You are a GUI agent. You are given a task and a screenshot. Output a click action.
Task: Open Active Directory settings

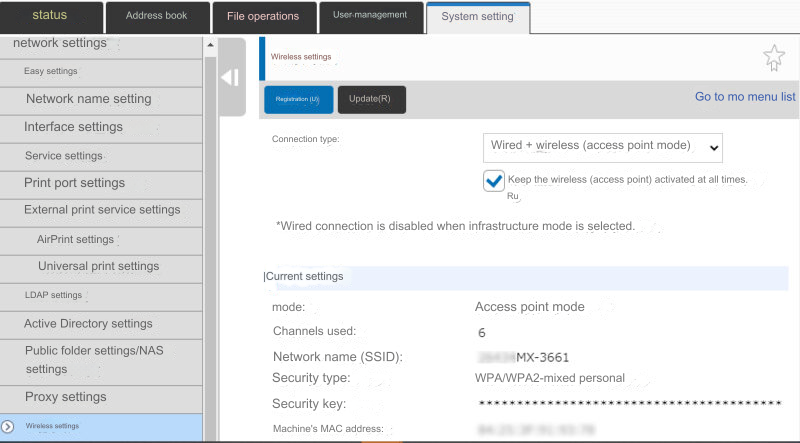point(88,324)
